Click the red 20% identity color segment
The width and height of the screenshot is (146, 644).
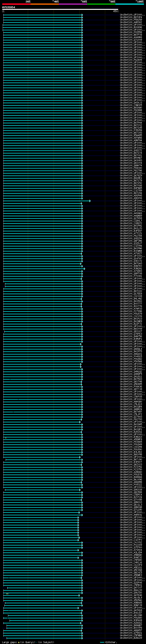click(16, 4)
